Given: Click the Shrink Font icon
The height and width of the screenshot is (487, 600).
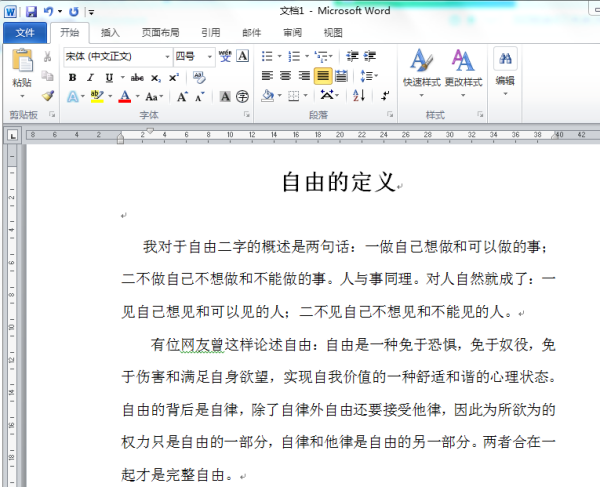Looking at the screenshot, I should 200,97.
